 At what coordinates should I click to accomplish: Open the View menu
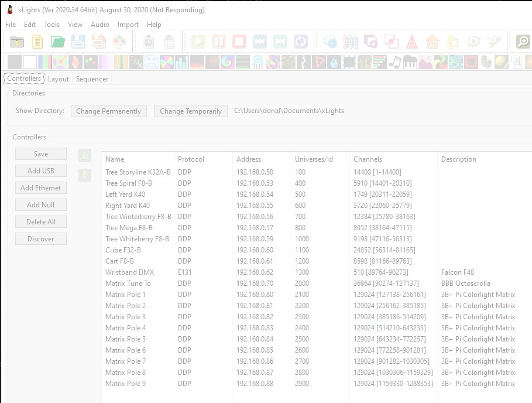pos(75,25)
